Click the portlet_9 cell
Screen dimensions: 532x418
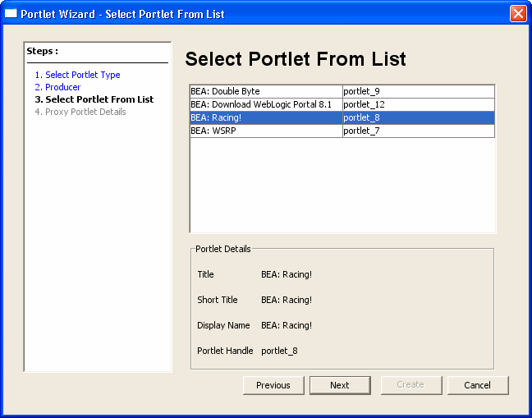(419, 91)
